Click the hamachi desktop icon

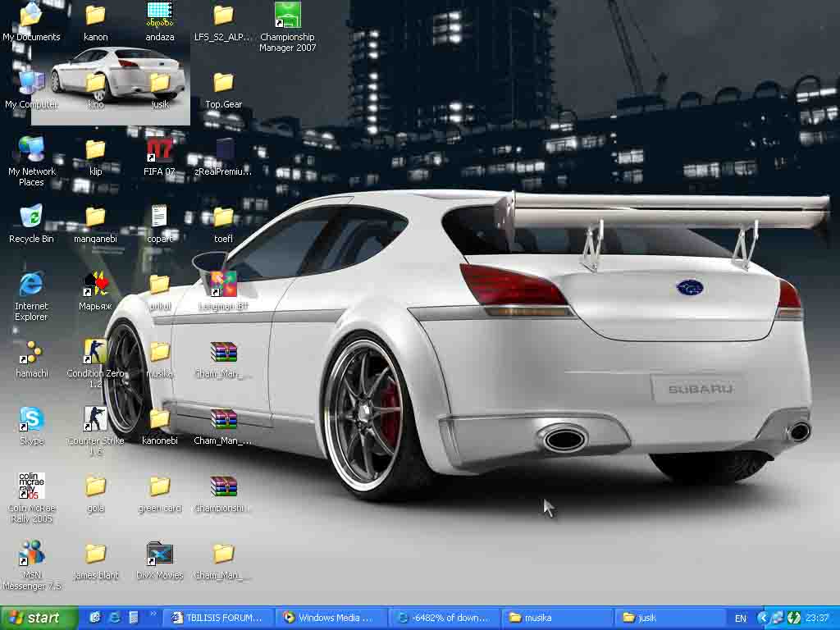coord(31,353)
